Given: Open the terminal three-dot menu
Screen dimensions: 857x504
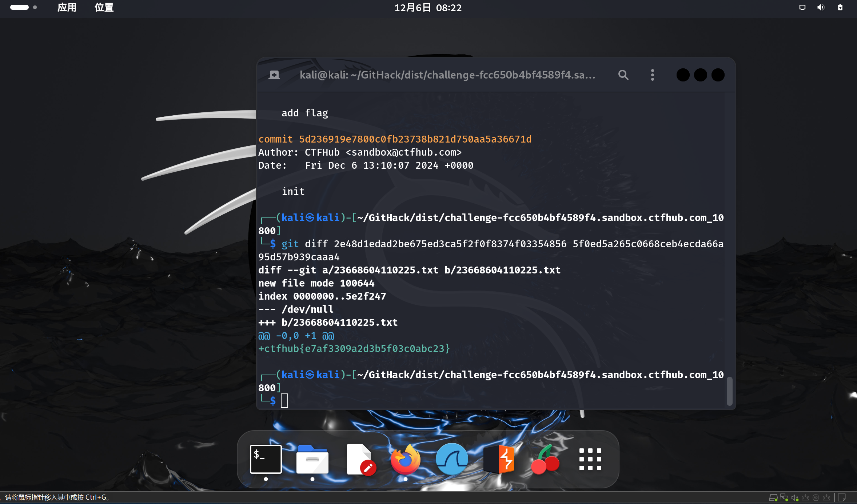Looking at the screenshot, I should [652, 75].
